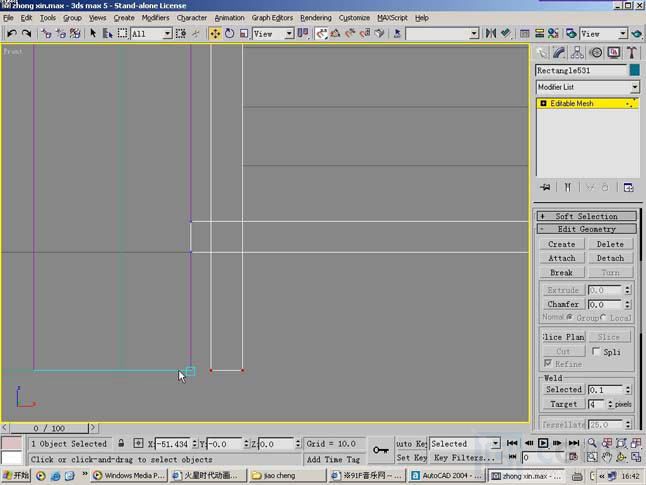Click the Chamfer button

(563, 304)
